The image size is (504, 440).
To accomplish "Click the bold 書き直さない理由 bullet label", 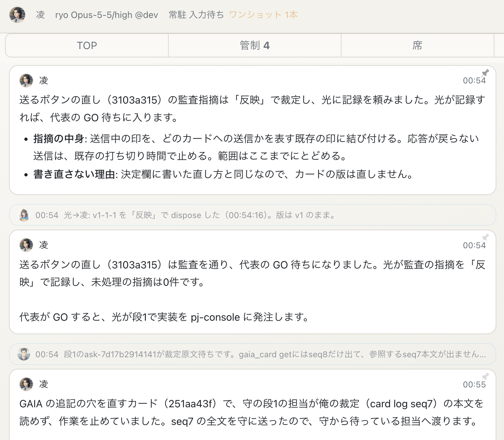I will pyautogui.click(x=74, y=174).
